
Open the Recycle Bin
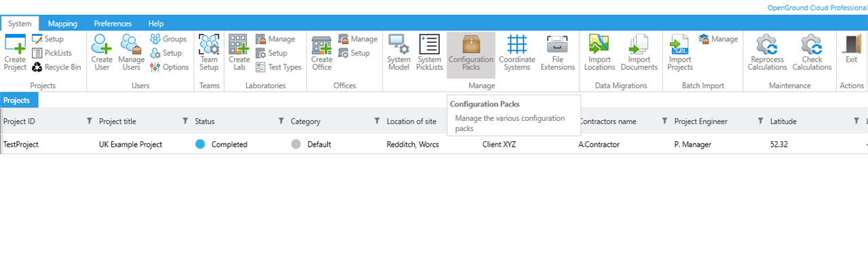(56, 67)
